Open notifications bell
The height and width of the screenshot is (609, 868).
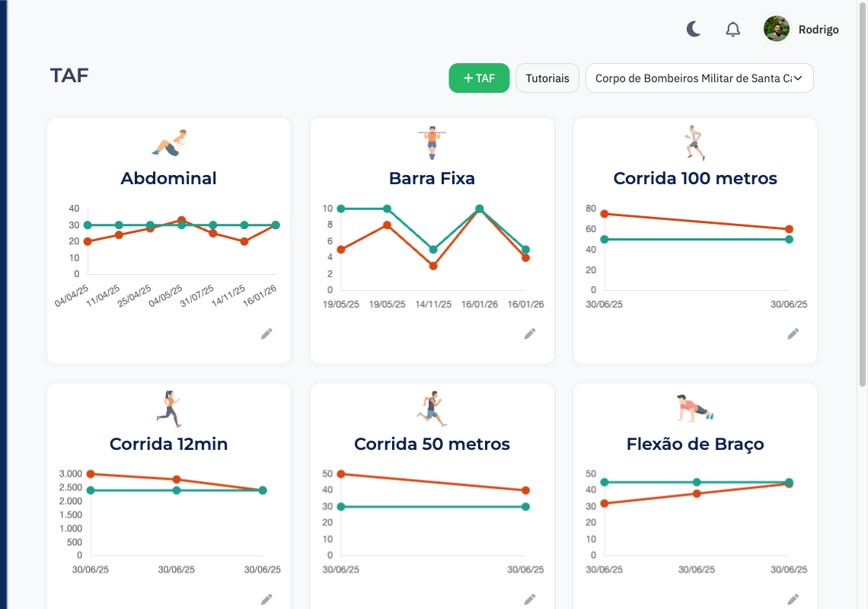click(x=732, y=30)
